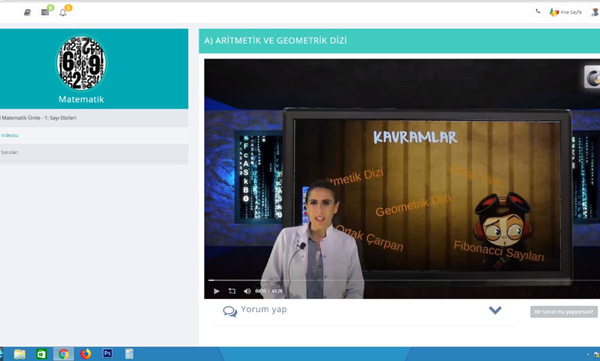The image size is (600, 361).
Task: Click the phone contact icon
Action: click(538, 11)
